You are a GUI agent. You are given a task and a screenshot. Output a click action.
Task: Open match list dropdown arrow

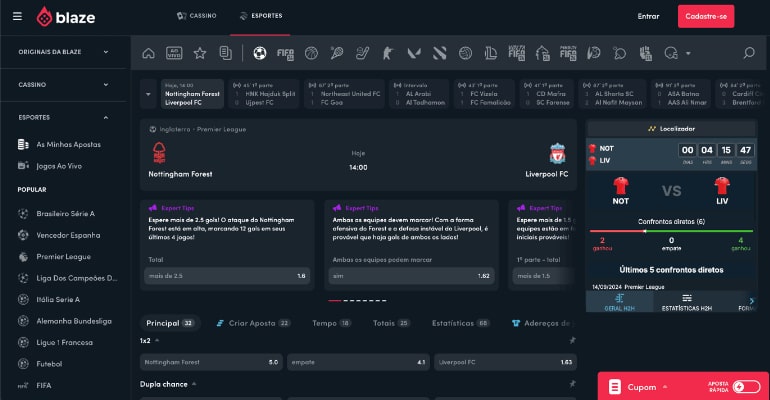(148, 94)
